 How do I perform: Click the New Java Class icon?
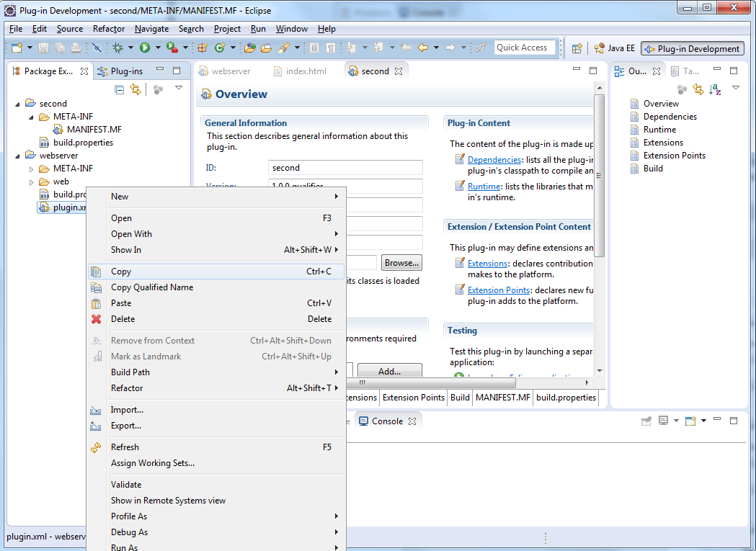point(220,48)
